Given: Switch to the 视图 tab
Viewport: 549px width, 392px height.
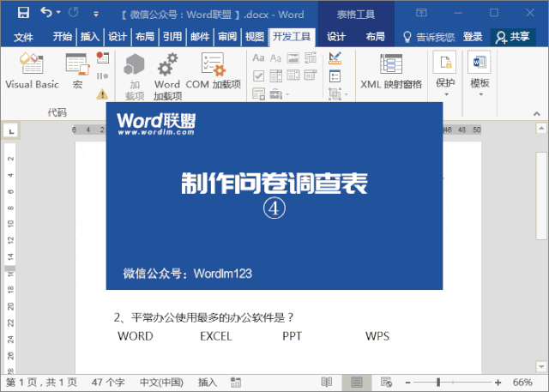Looking at the screenshot, I should pyautogui.click(x=255, y=36).
